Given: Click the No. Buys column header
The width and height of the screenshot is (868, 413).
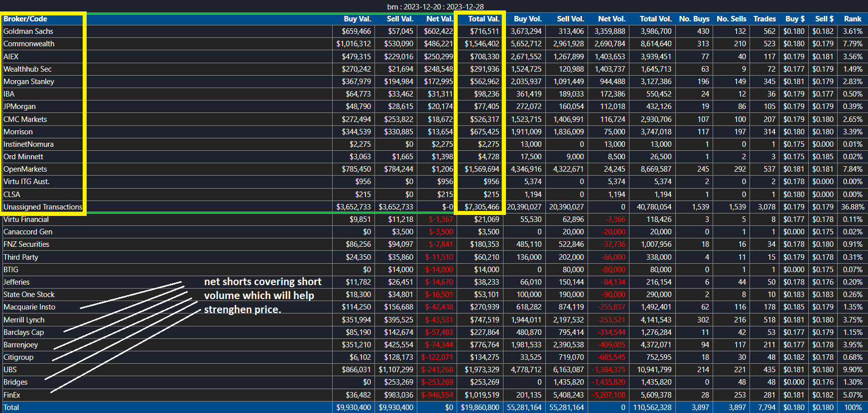Looking at the screenshot, I should pos(694,19).
